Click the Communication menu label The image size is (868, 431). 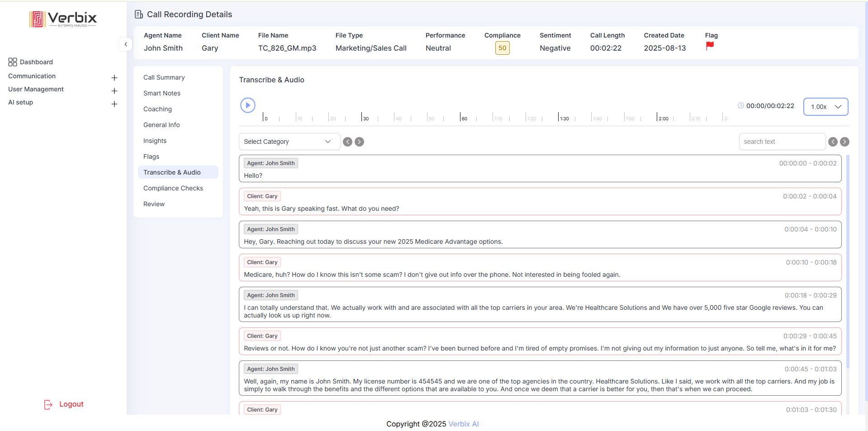(x=32, y=76)
